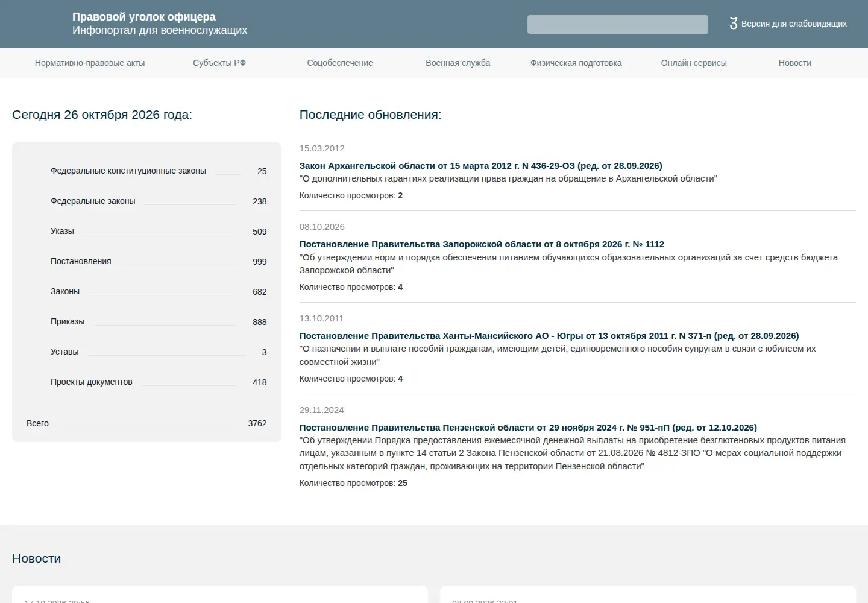Click the date 29.11.2024

[321, 410]
